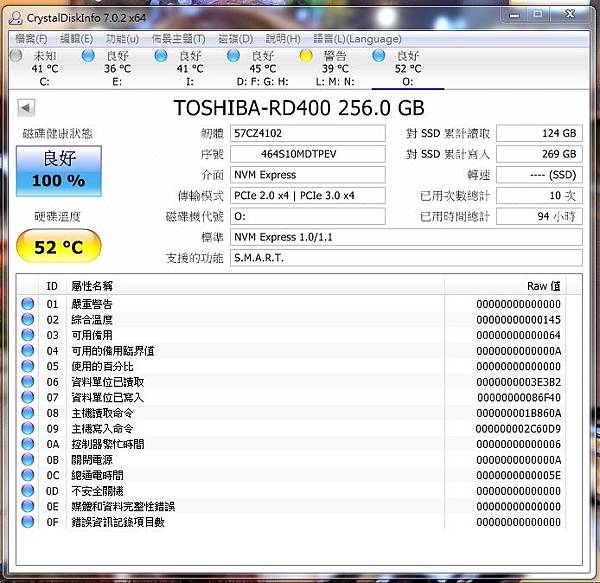The width and height of the screenshot is (600, 583).
Task: Click the 屬性名稱 column header
Action: (x=255, y=286)
